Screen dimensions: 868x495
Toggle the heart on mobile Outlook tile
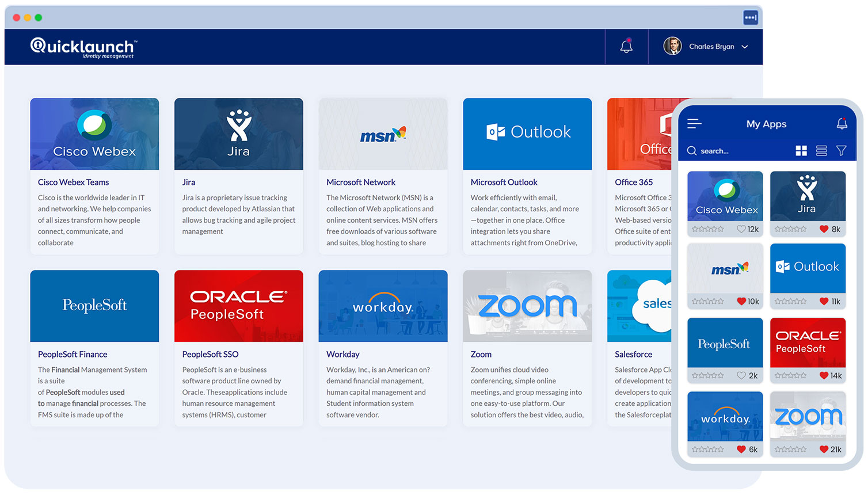824,301
